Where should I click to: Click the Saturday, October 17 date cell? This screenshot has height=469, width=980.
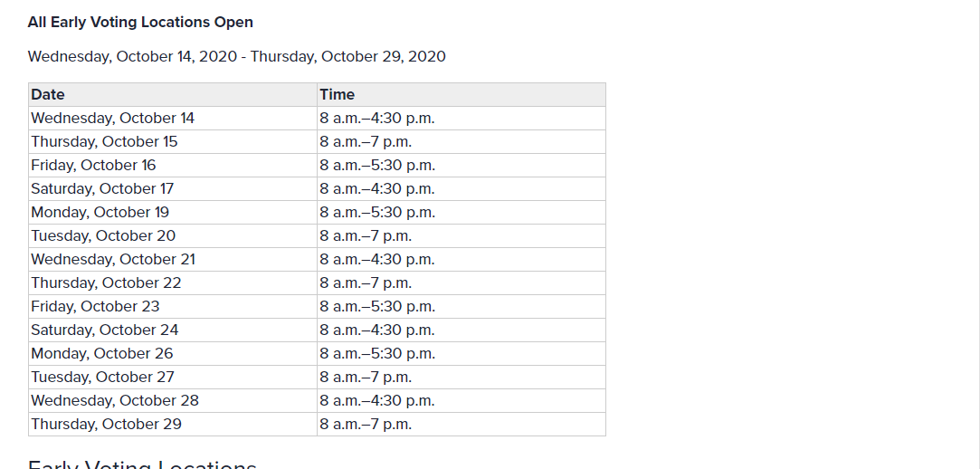173,189
